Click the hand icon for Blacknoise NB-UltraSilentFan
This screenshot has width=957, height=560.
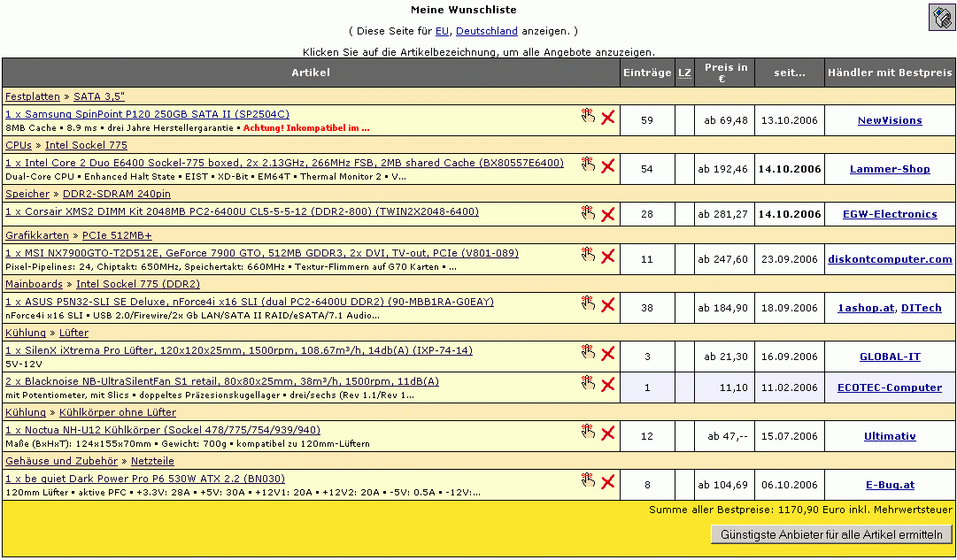point(588,383)
